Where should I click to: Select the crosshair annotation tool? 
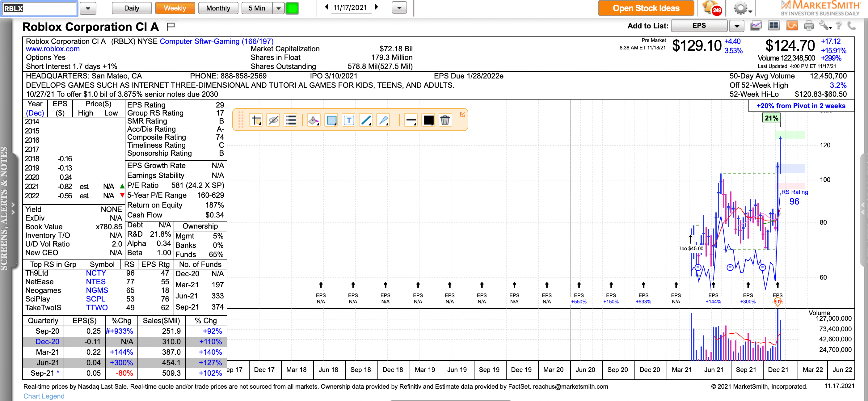(x=256, y=120)
